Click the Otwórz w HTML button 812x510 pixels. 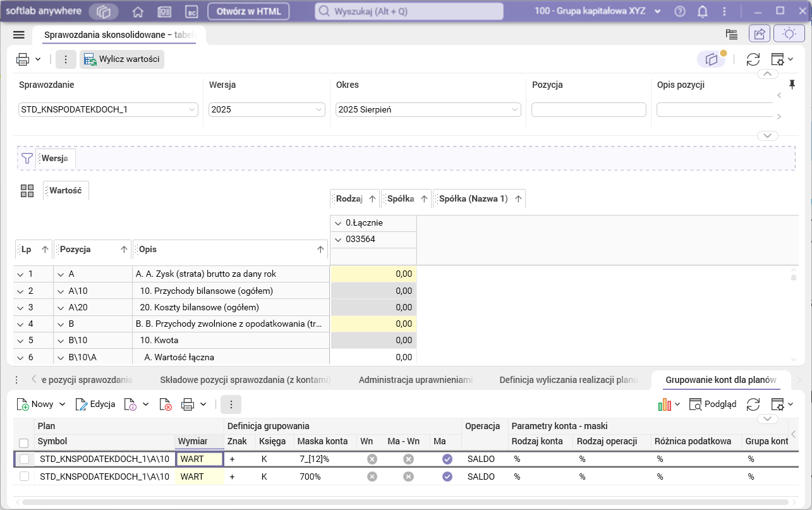(248, 11)
